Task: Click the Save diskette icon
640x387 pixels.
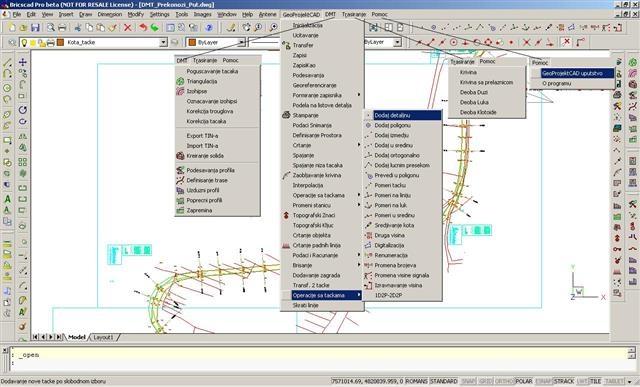Action: (x=35, y=28)
